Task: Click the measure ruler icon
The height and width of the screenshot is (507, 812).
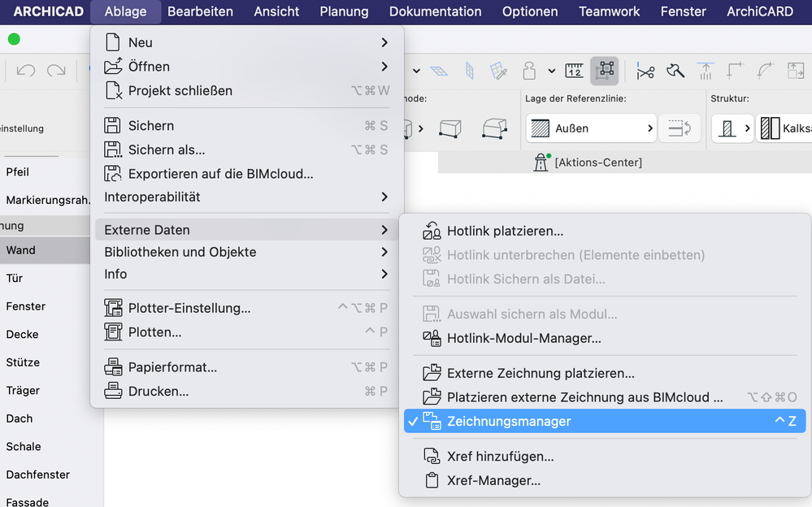Action: [574, 71]
